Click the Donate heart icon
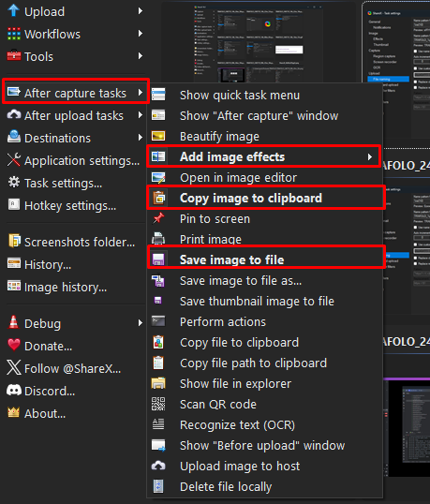Image resolution: width=430 pixels, height=504 pixels. click(14, 345)
